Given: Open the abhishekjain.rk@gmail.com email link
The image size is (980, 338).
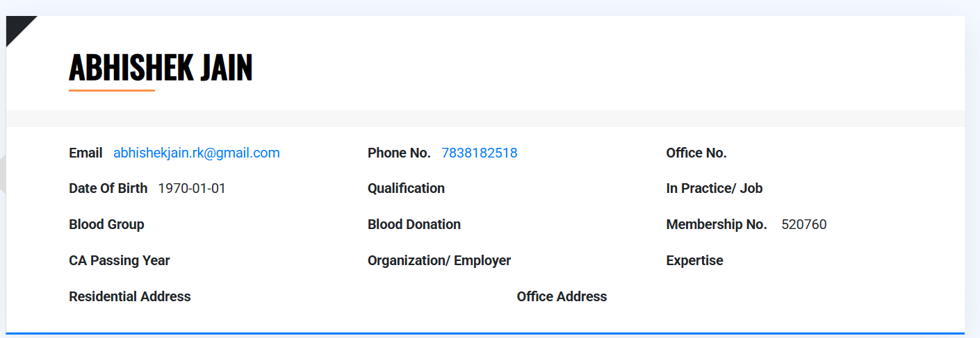Looking at the screenshot, I should coord(197,153).
